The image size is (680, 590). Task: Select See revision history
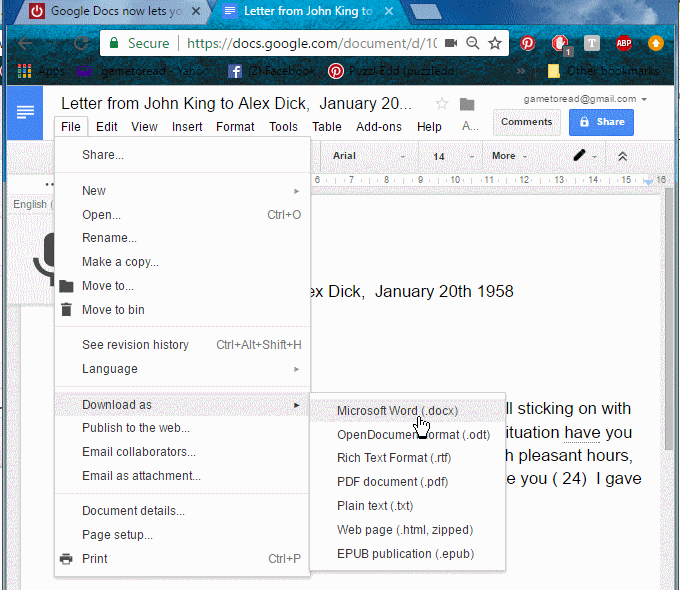point(182,345)
